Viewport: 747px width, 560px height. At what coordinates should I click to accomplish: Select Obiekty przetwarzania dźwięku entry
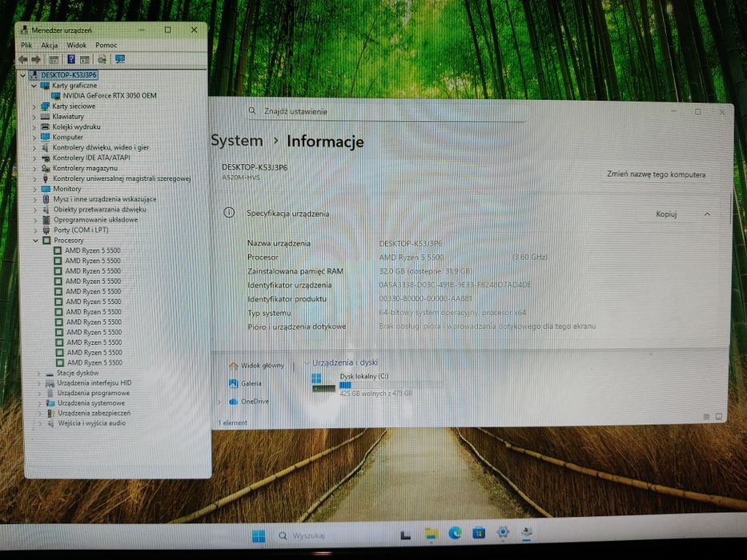tap(99, 210)
